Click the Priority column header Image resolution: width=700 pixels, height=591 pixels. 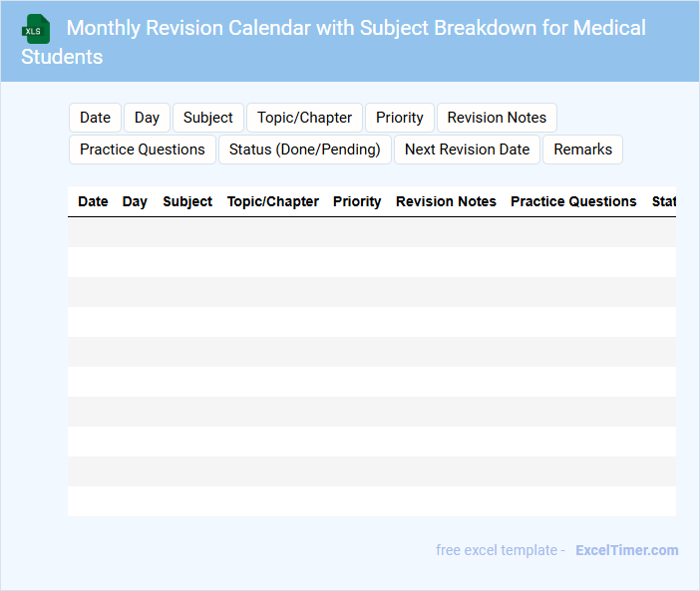(357, 201)
